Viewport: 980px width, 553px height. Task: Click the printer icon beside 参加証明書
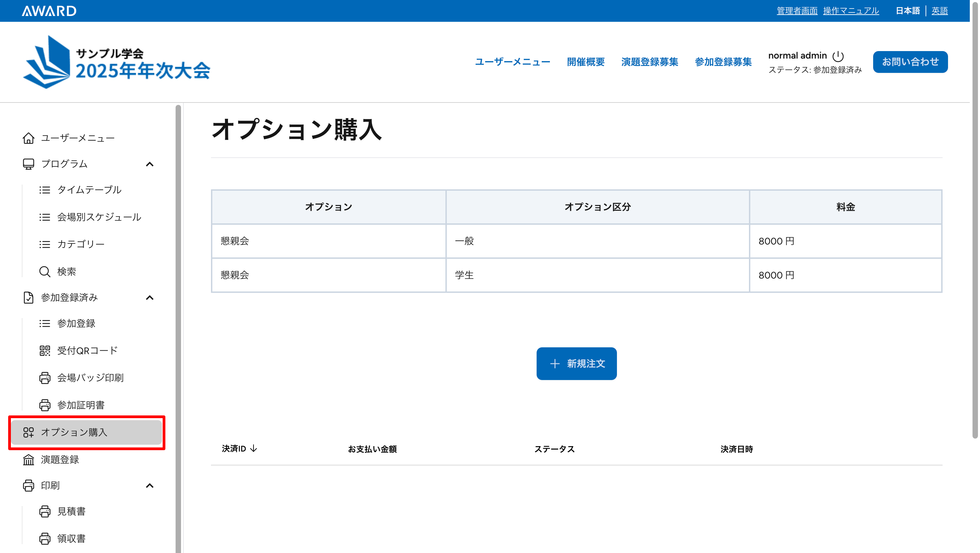click(x=45, y=405)
